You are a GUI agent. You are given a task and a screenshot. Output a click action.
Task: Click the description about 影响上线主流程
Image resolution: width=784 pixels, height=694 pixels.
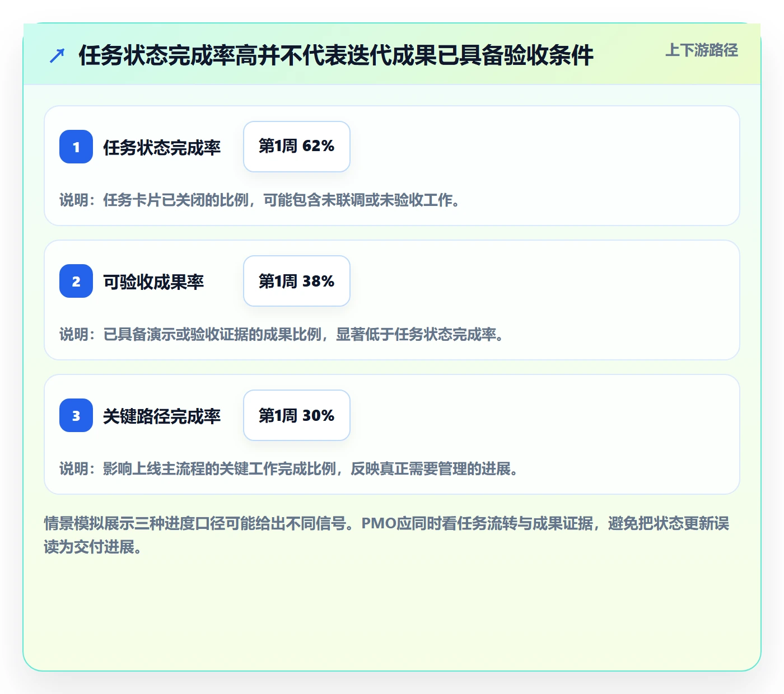[x=290, y=468]
